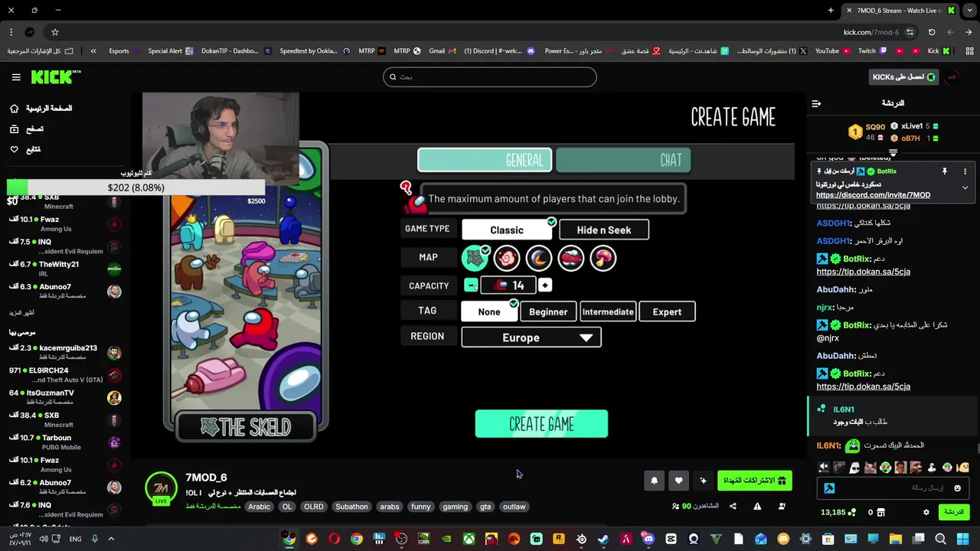Image resolution: width=980 pixels, height=551 pixels.
Task: Open the tip.dokan.sa/5cja link at bottom
Action: coord(863,387)
